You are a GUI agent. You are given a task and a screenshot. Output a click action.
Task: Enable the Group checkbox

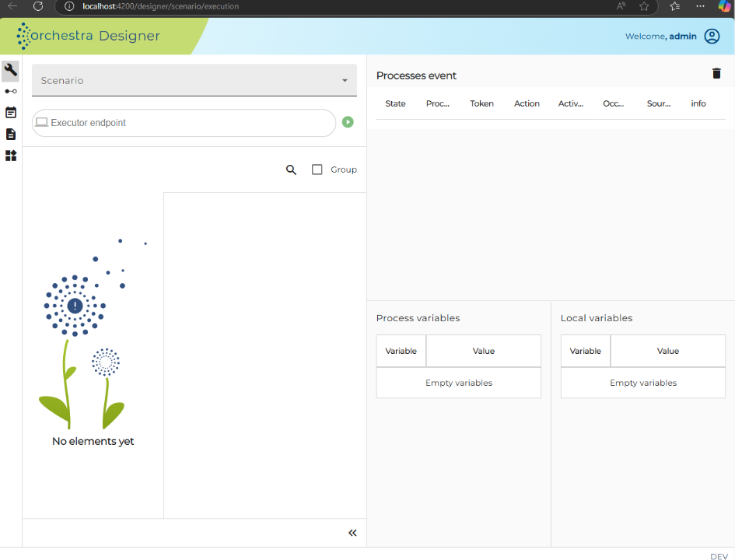pyautogui.click(x=317, y=170)
